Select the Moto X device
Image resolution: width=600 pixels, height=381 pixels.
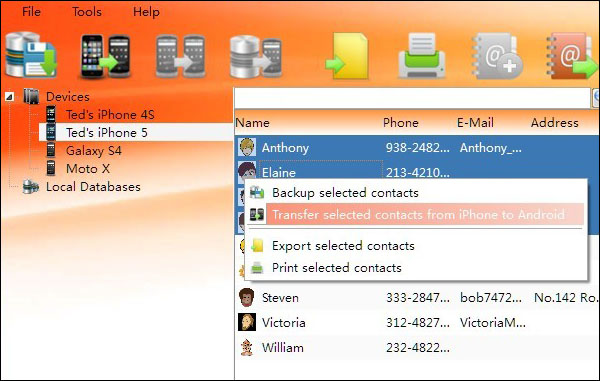pyautogui.click(x=88, y=168)
